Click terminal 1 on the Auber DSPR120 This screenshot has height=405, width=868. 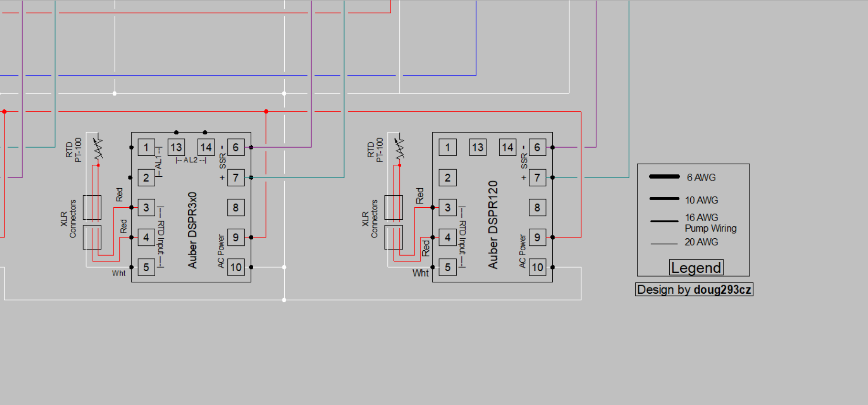coord(448,148)
